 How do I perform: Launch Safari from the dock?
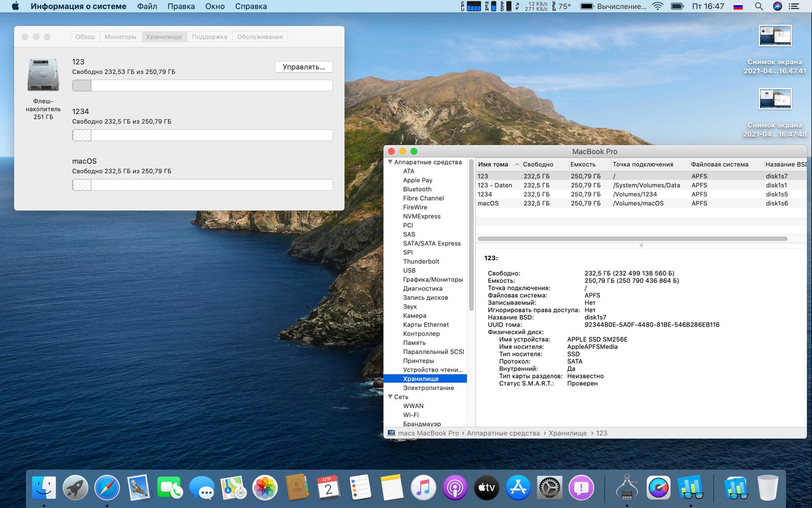107,488
